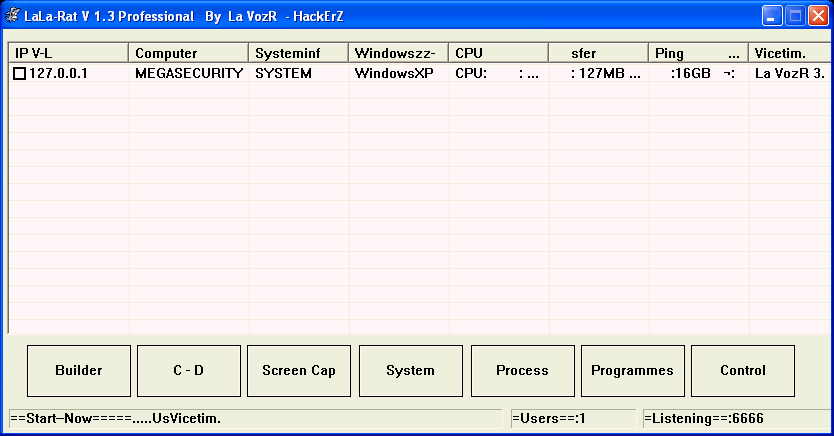
Task: Click the Listening port status bar panel
Action: [733, 418]
